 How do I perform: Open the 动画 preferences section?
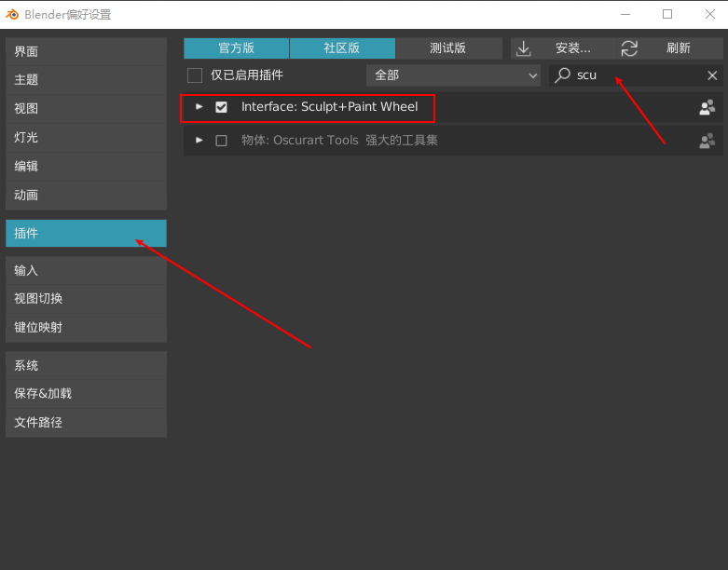coord(86,196)
